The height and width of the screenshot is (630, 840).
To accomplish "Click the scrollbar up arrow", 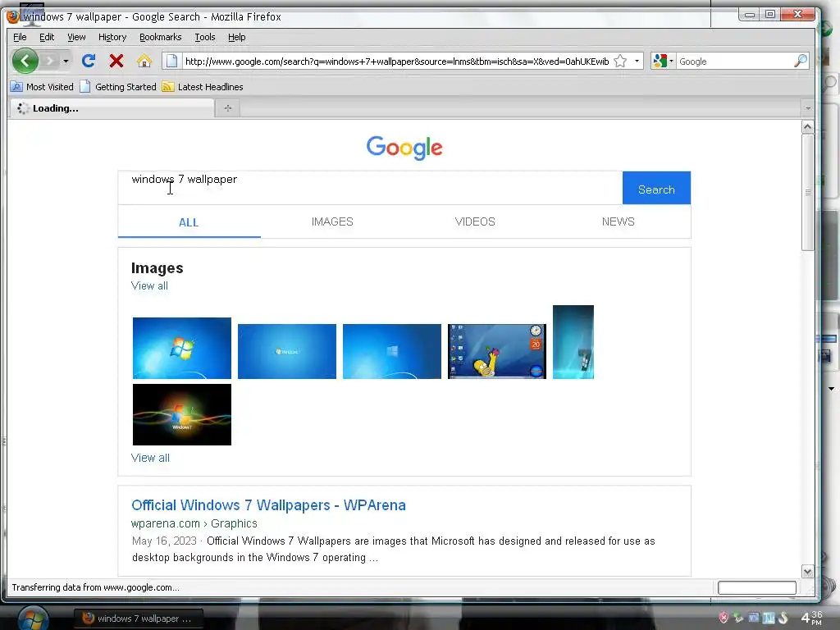I will click(x=808, y=127).
